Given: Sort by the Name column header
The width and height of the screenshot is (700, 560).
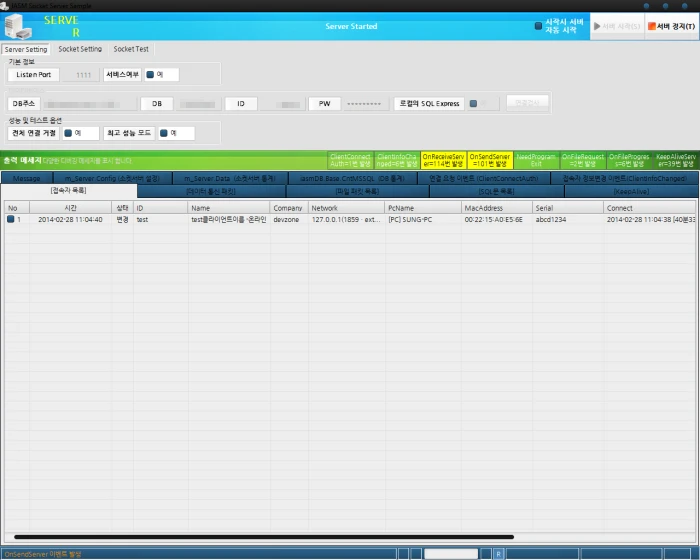Looking at the screenshot, I should click(229, 208).
